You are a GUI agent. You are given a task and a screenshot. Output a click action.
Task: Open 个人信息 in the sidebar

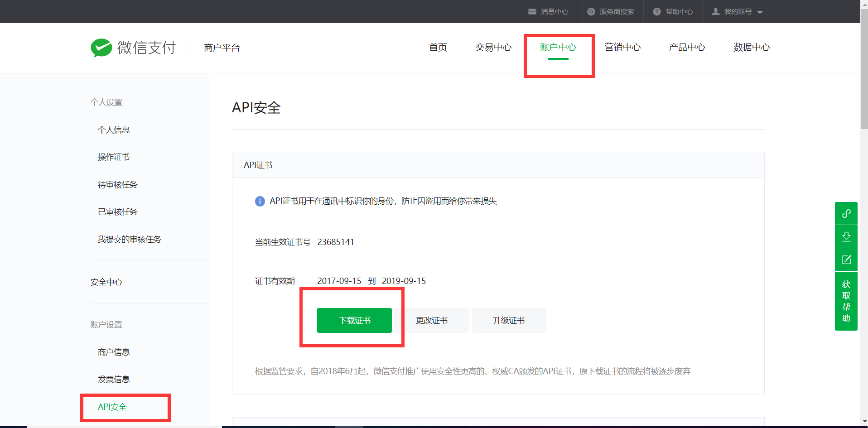tap(114, 130)
